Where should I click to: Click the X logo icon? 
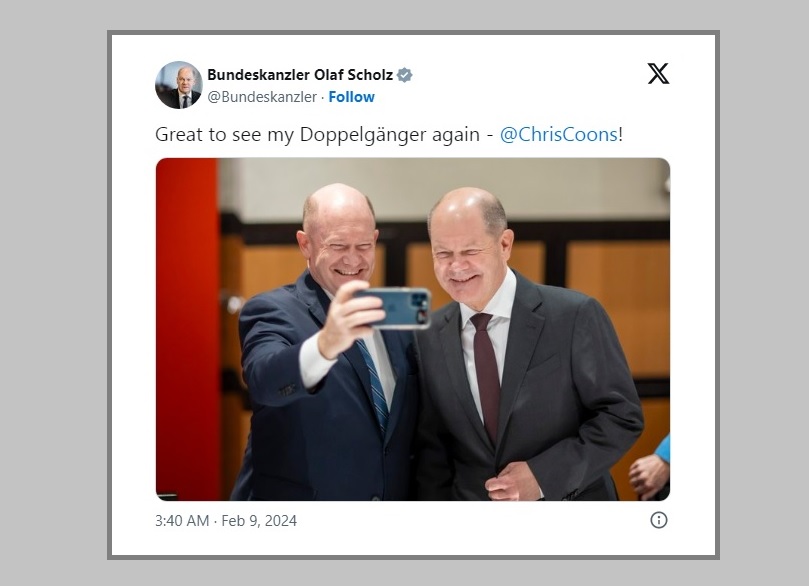(x=658, y=74)
